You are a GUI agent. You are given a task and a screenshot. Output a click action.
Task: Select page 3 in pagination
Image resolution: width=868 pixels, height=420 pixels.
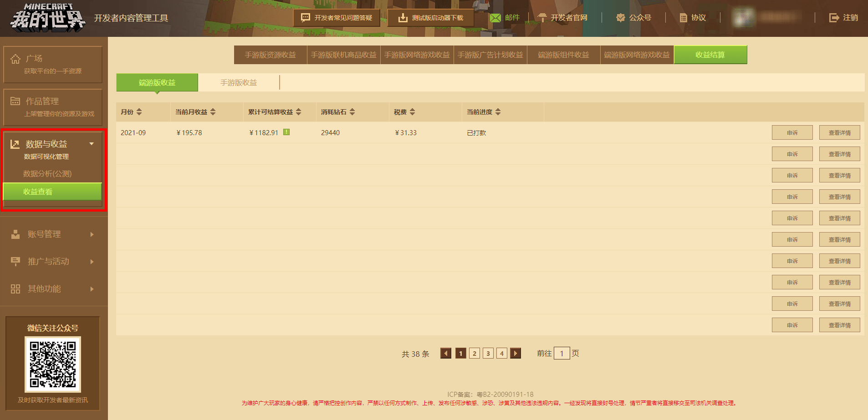(488, 353)
